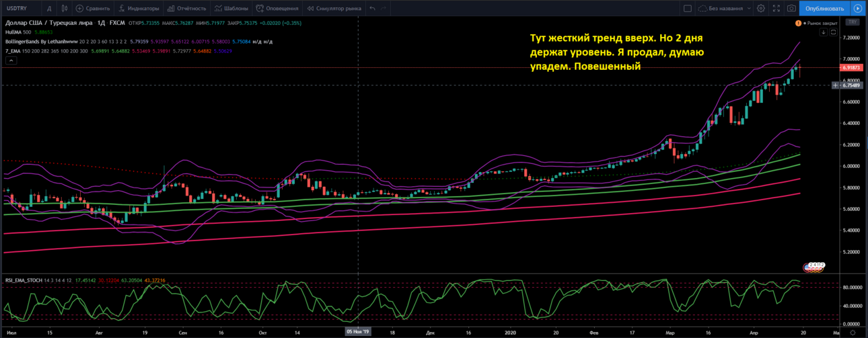Image resolution: width=868 pixels, height=338 pixels.
Task: Click the 7.20000 price scale value
Action: [850, 38]
